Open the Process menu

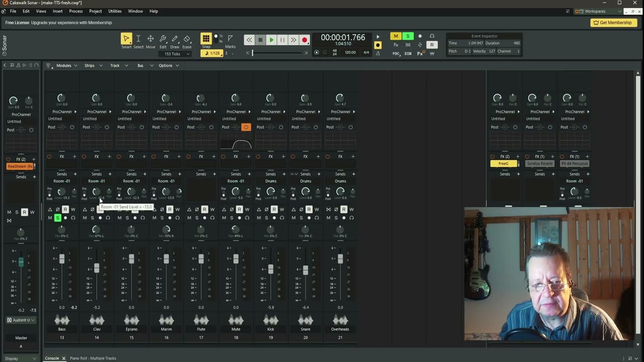point(76,11)
